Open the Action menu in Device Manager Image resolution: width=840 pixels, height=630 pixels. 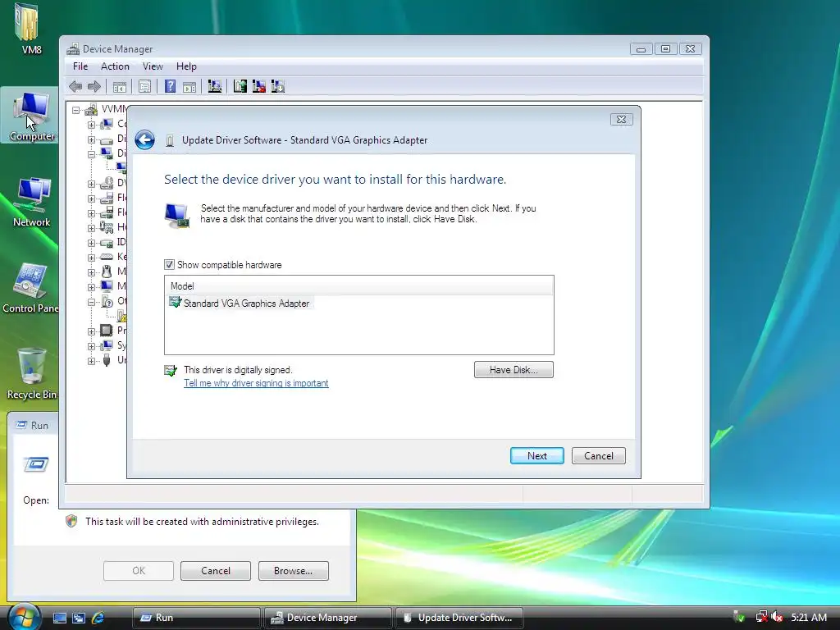(115, 66)
